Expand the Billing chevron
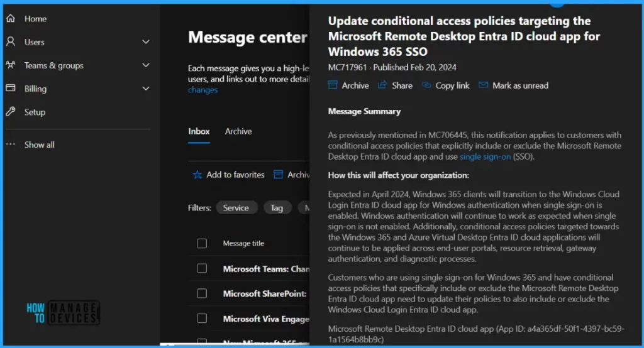Viewport: 644px width, 348px height. pos(146,89)
